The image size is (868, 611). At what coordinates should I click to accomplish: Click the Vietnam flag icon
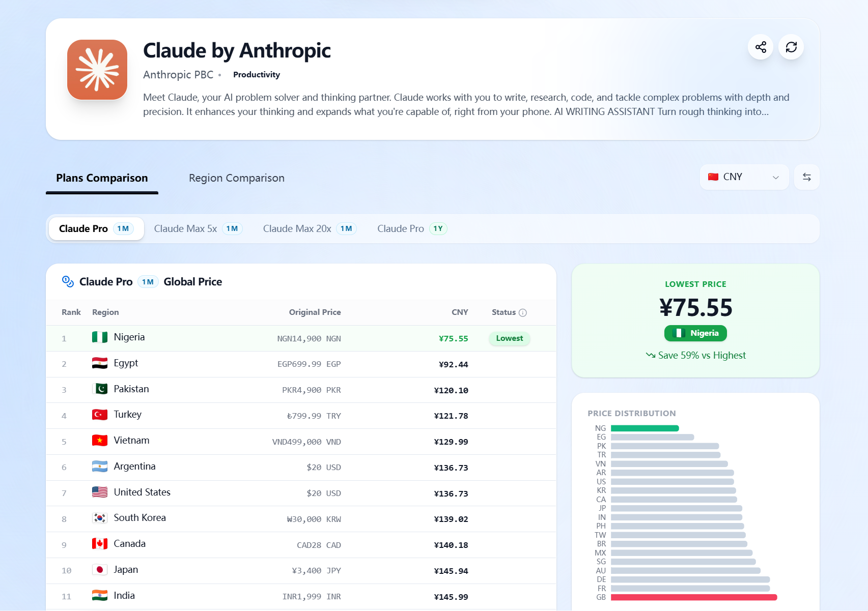tap(100, 441)
